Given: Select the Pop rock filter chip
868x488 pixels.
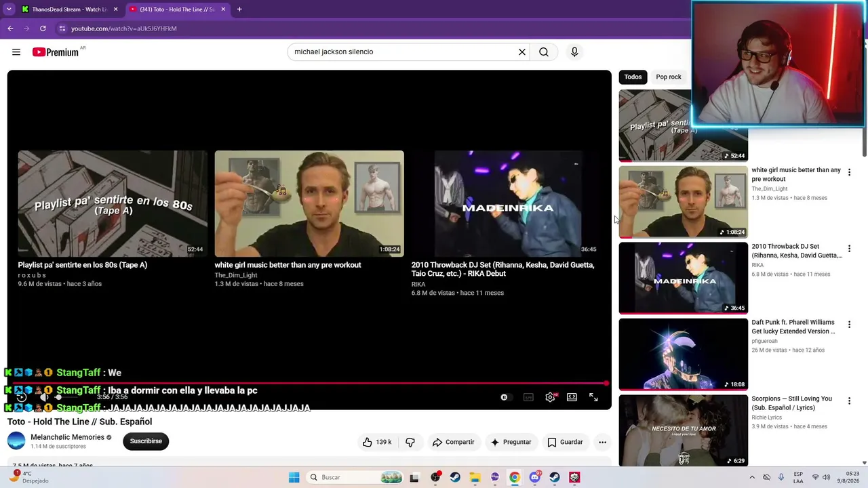Looking at the screenshot, I should [669, 77].
